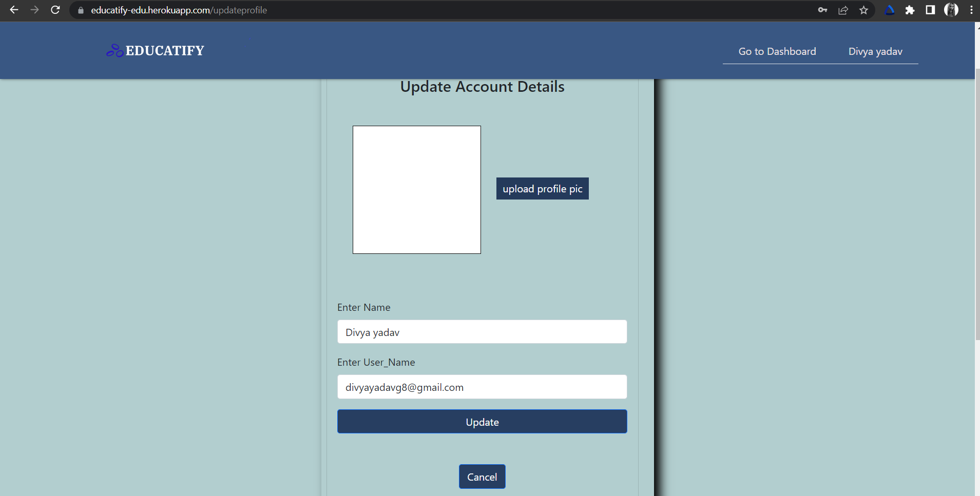Click the upload profile pic button
This screenshot has height=496, width=980.
coord(542,188)
